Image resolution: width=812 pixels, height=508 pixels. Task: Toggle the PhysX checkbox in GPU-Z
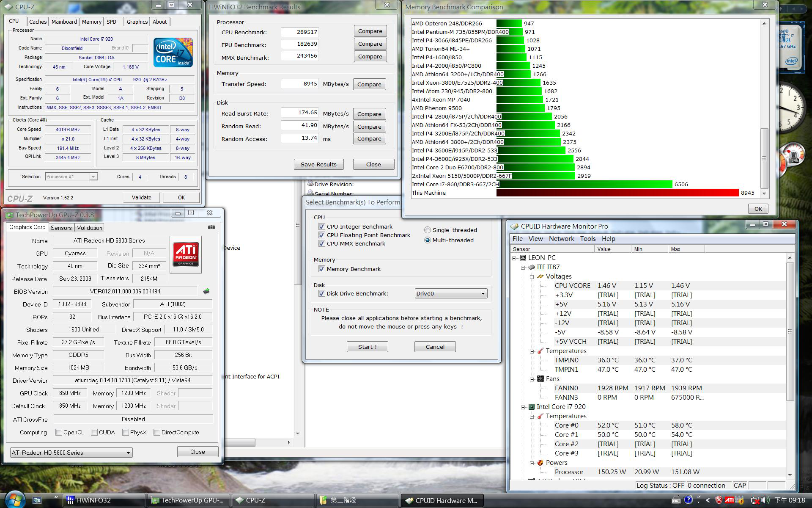(126, 432)
